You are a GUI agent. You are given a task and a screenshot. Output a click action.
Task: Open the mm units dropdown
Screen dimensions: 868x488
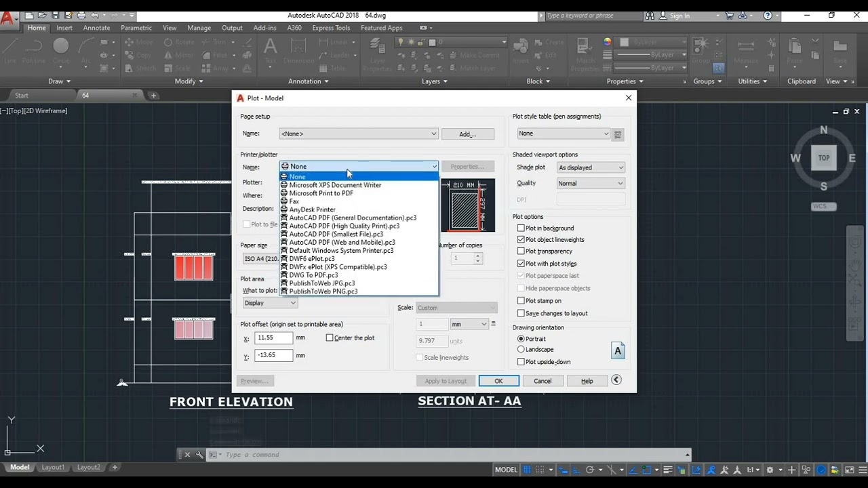click(469, 324)
